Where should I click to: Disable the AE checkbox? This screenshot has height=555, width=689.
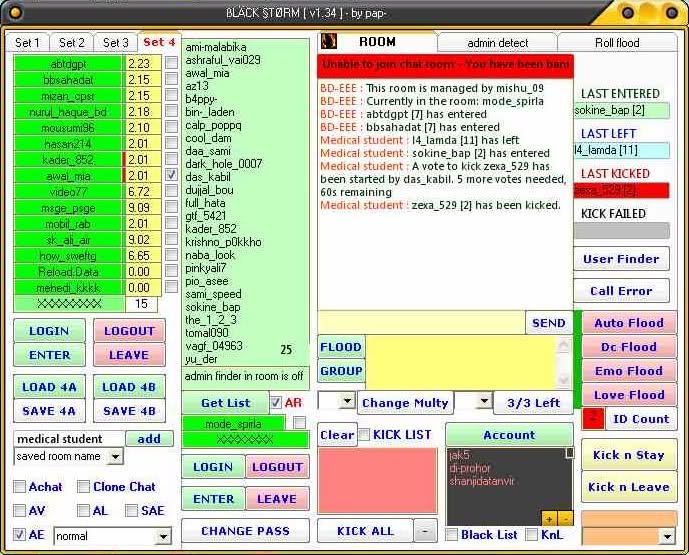tap(19, 535)
